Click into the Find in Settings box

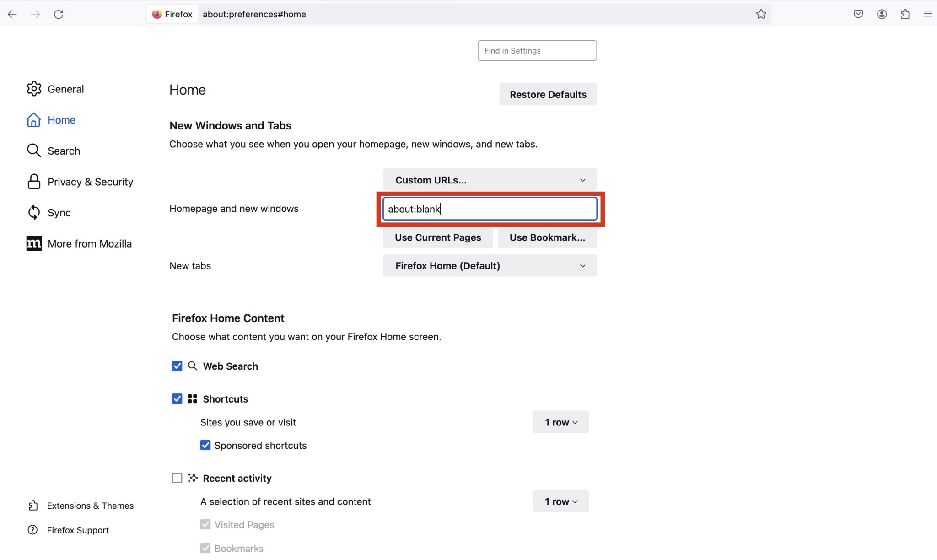coord(537,51)
